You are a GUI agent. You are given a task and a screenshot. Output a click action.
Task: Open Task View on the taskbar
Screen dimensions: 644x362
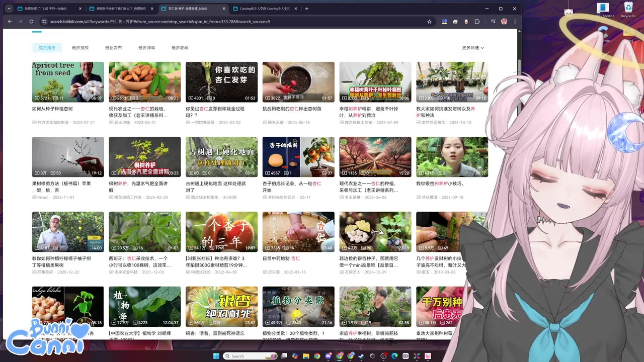click(x=284, y=356)
